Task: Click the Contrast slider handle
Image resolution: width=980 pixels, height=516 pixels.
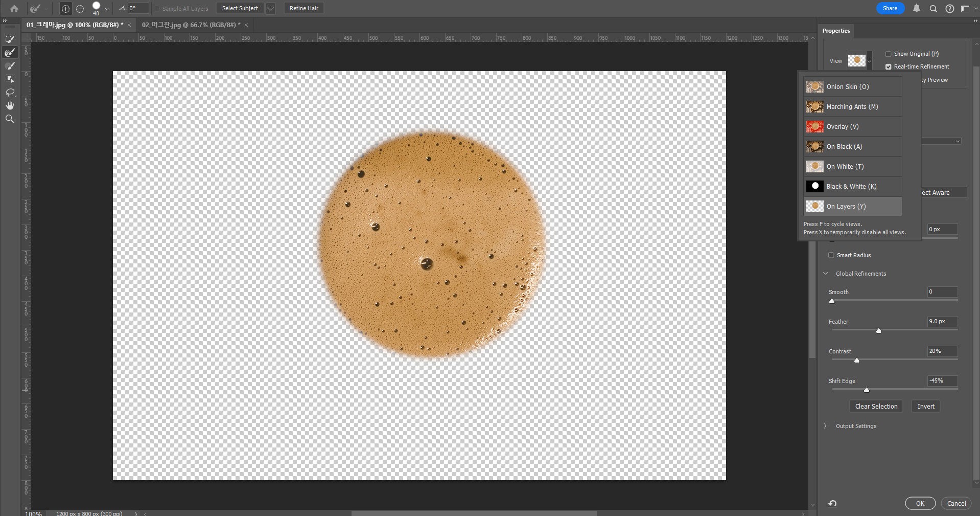Action: pos(857,361)
